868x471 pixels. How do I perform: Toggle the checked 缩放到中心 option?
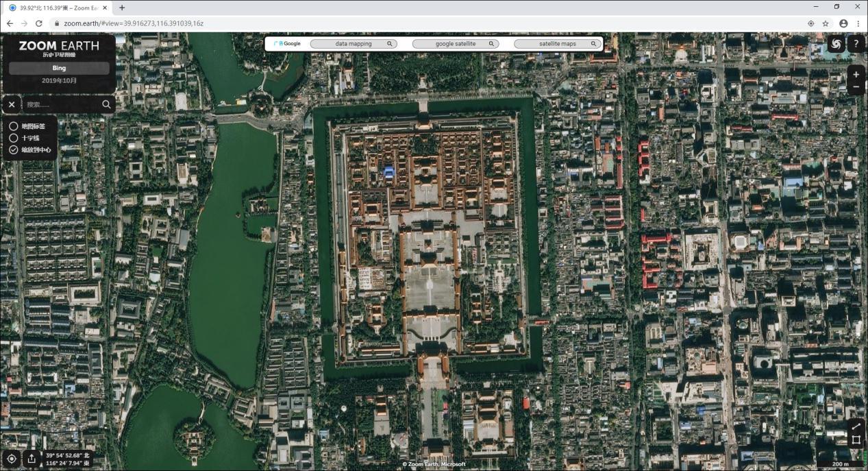pyautogui.click(x=14, y=149)
